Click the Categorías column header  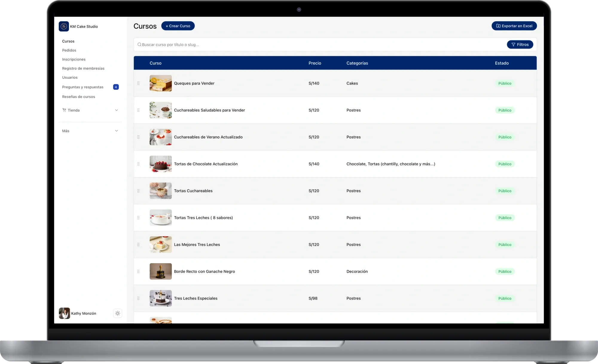tap(357, 63)
